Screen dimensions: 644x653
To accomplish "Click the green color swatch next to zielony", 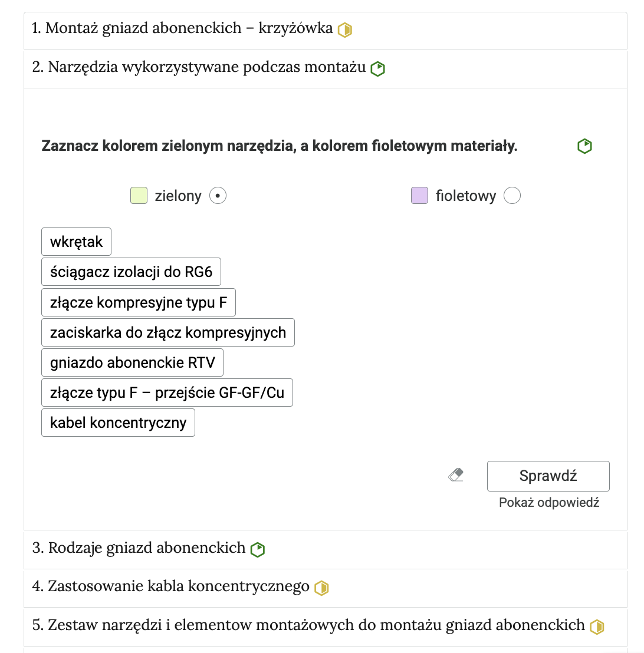I will [x=138, y=195].
